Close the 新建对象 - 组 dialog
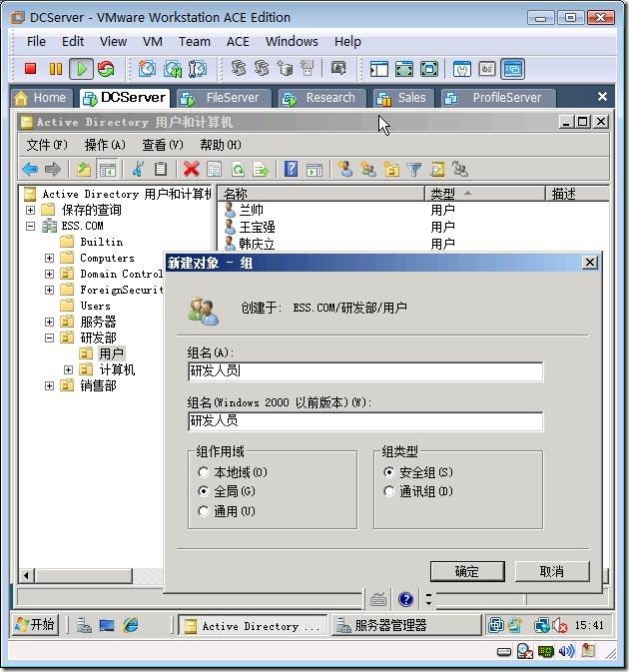This screenshot has height=672, width=629. tap(590, 263)
